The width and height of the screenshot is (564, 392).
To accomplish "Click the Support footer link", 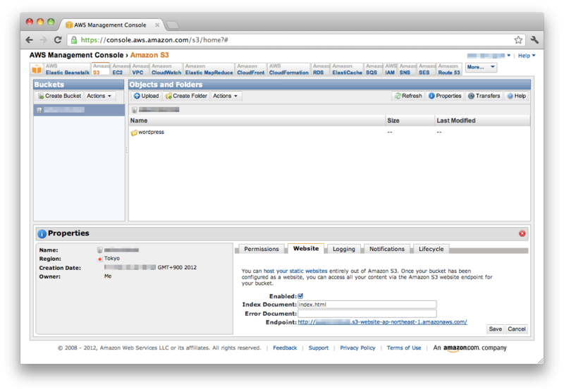I will coord(319,348).
